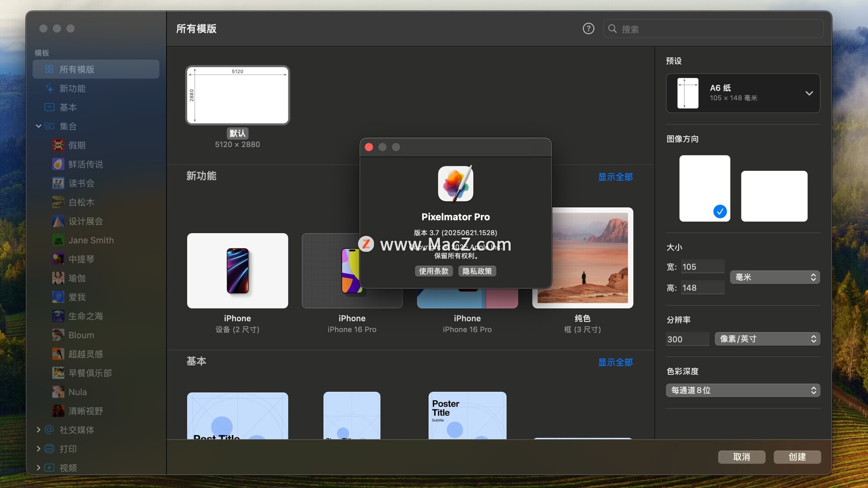Open the 每通道8位 color depth dropdown

point(743,390)
